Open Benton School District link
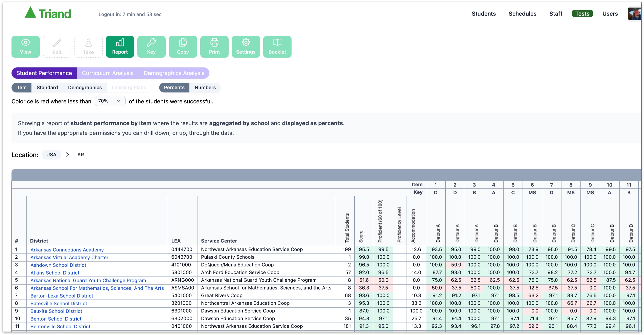The image size is (644, 335). tap(56, 319)
